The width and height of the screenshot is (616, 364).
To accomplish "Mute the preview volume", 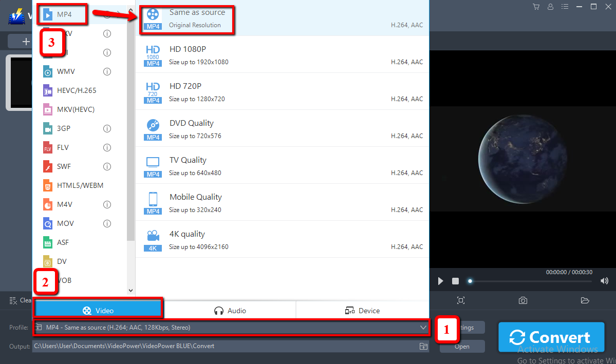I will [x=604, y=281].
